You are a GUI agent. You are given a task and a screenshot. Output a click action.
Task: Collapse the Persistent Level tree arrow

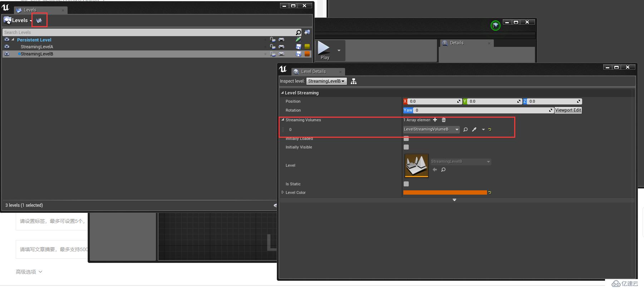[x=13, y=40]
